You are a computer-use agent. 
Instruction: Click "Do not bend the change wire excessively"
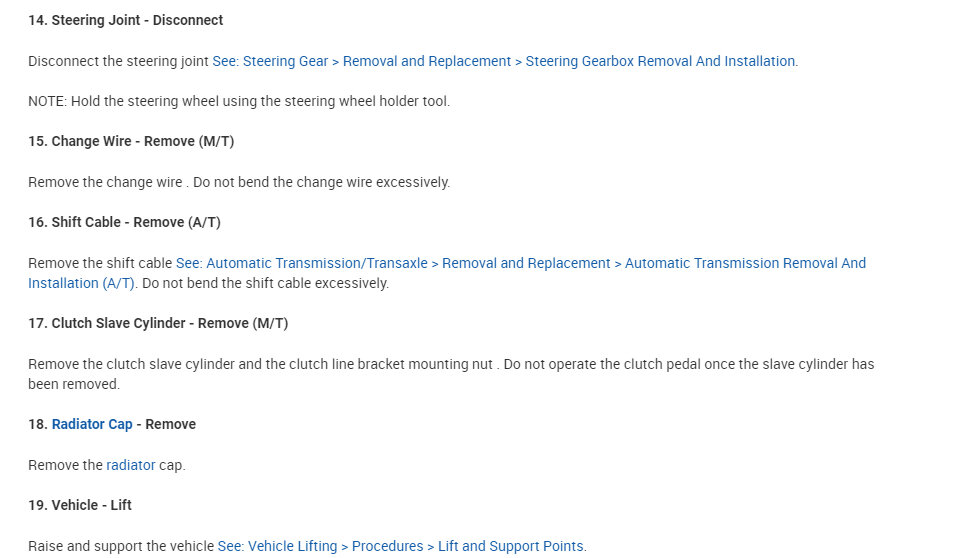[321, 182]
